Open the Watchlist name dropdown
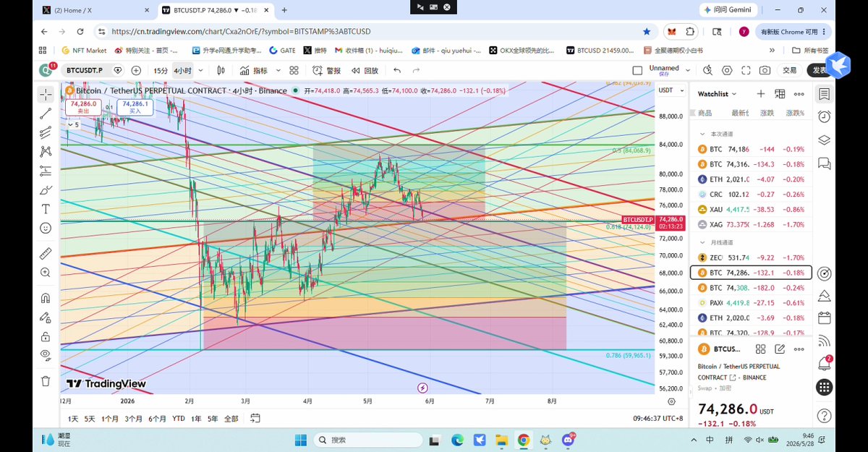This screenshot has height=452, width=868. point(718,94)
